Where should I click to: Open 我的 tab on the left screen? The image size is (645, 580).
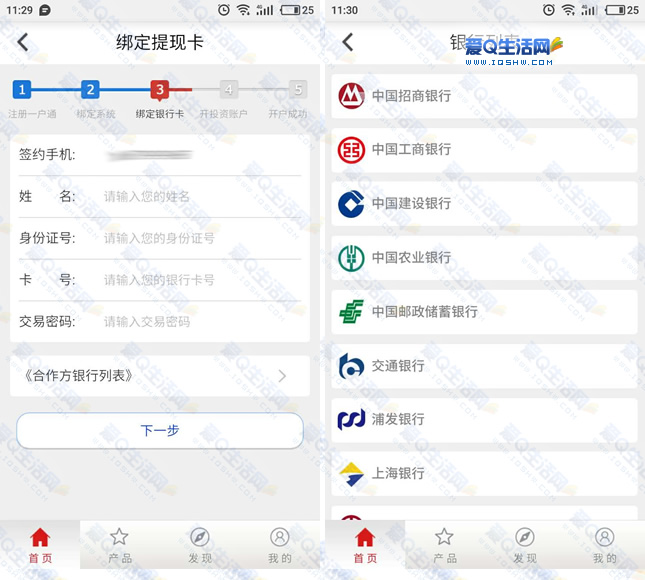[x=280, y=545]
